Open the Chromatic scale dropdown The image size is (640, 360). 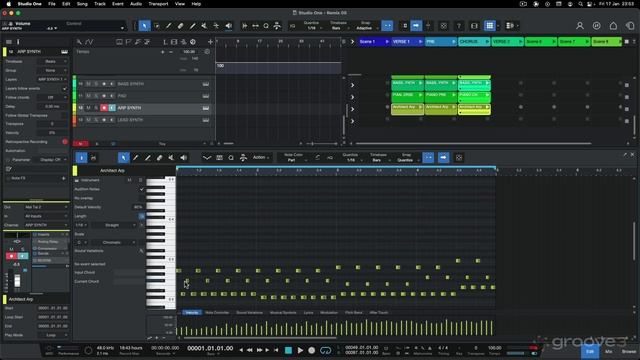(x=113, y=242)
